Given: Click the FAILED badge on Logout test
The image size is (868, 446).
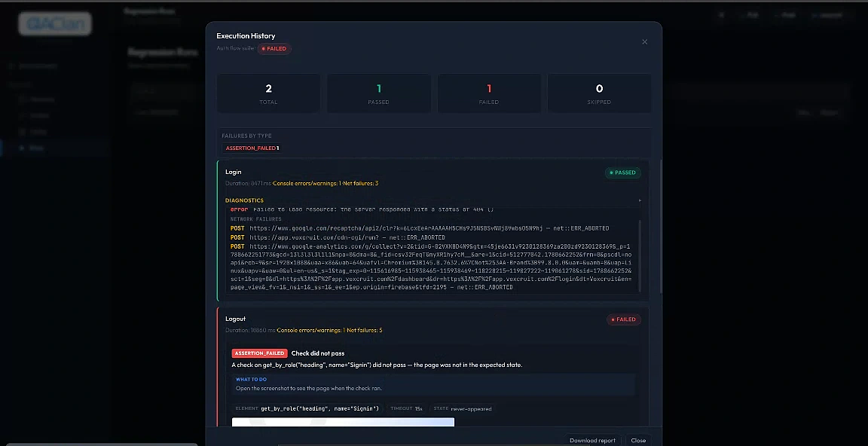Looking at the screenshot, I should point(624,319).
